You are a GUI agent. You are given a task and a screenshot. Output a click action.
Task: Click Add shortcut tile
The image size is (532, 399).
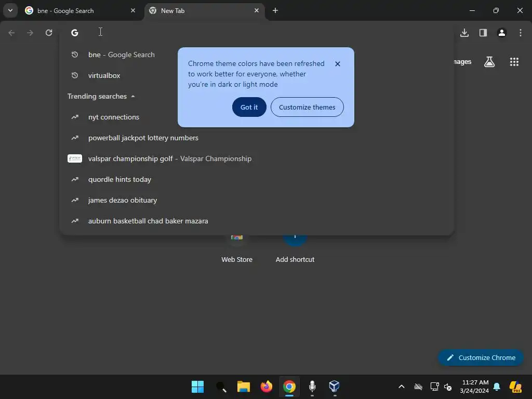click(x=295, y=249)
